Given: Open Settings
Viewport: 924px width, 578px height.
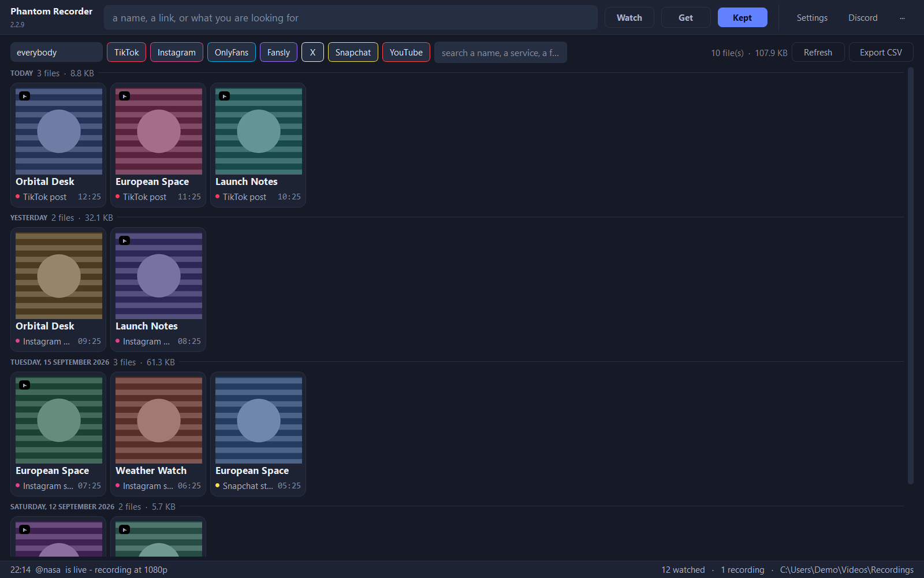Looking at the screenshot, I should pos(812,18).
